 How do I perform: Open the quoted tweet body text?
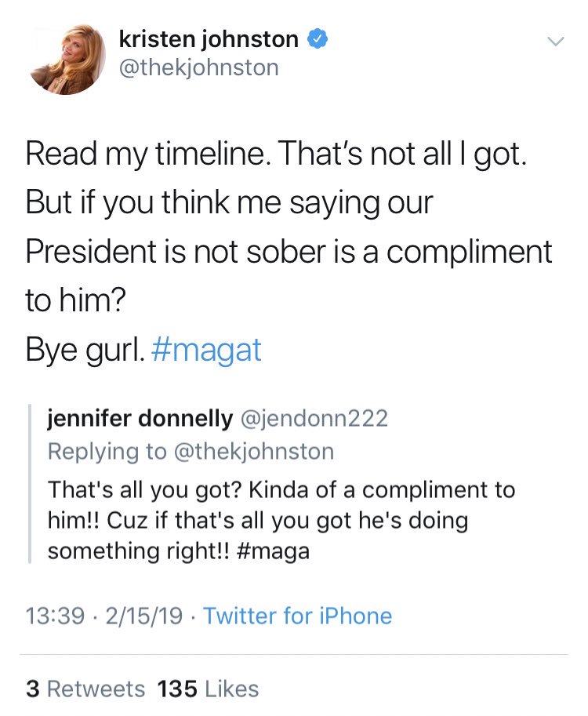coord(281,520)
